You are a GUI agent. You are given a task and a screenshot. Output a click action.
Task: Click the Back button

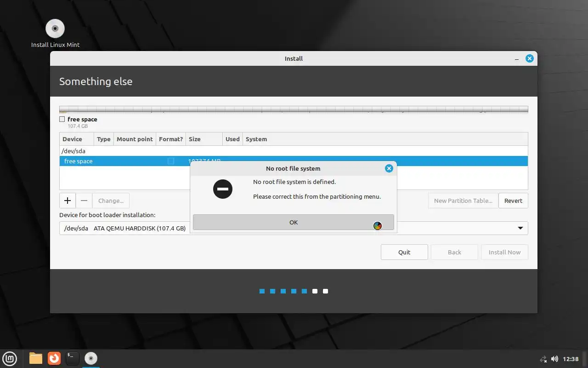click(x=454, y=252)
